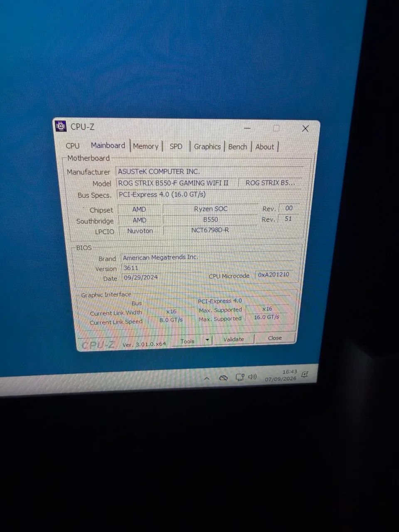399x532 pixels.
Task: Open the notification bell icon
Action: (x=304, y=375)
